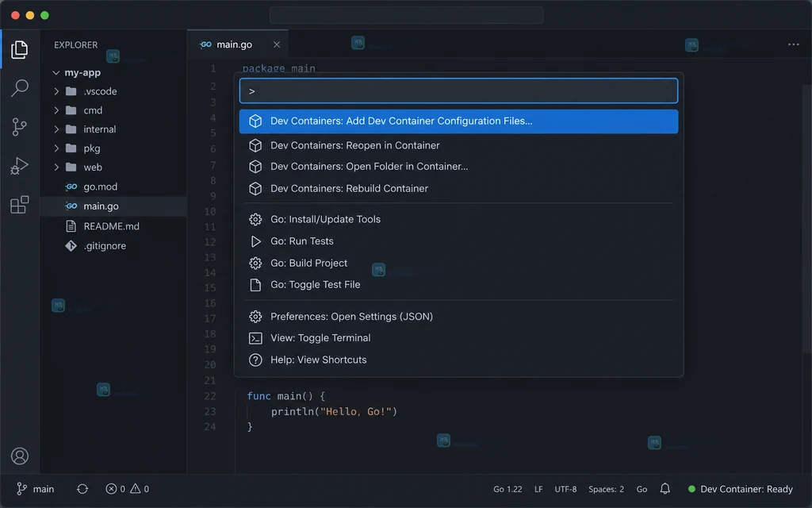Click the Go icon next to go.mod
The image size is (812, 508).
pyautogui.click(x=71, y=187)
